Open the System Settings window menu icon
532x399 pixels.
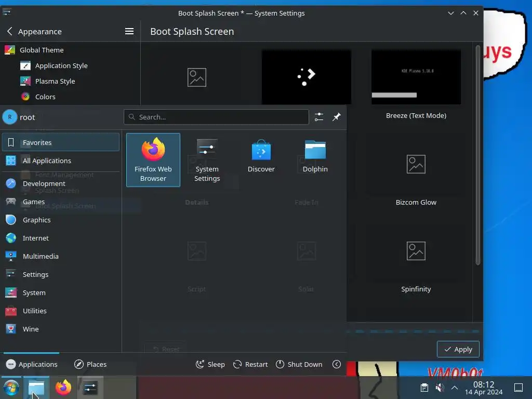click(7, 12)
